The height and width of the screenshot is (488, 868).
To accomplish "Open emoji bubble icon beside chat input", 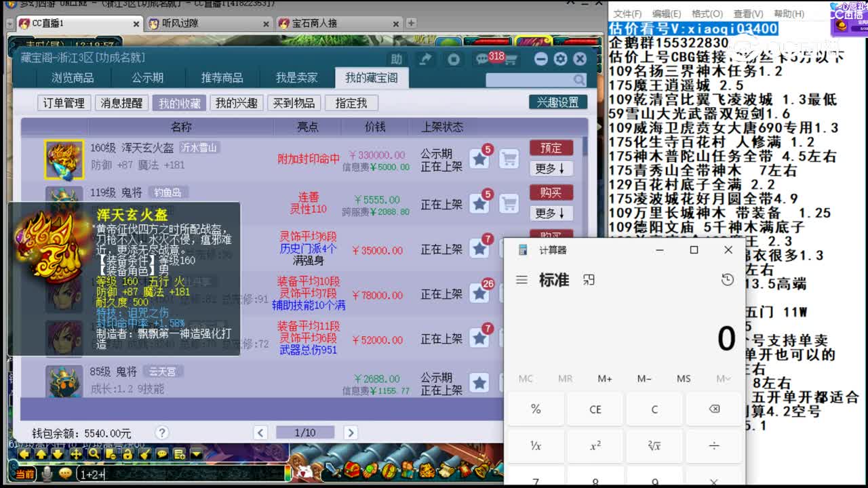I will pyautogui.click(x=66, y=473).
